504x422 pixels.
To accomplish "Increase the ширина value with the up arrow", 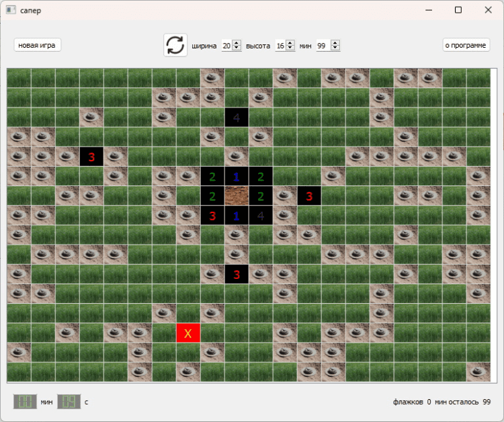I will (x=237, y=43).
